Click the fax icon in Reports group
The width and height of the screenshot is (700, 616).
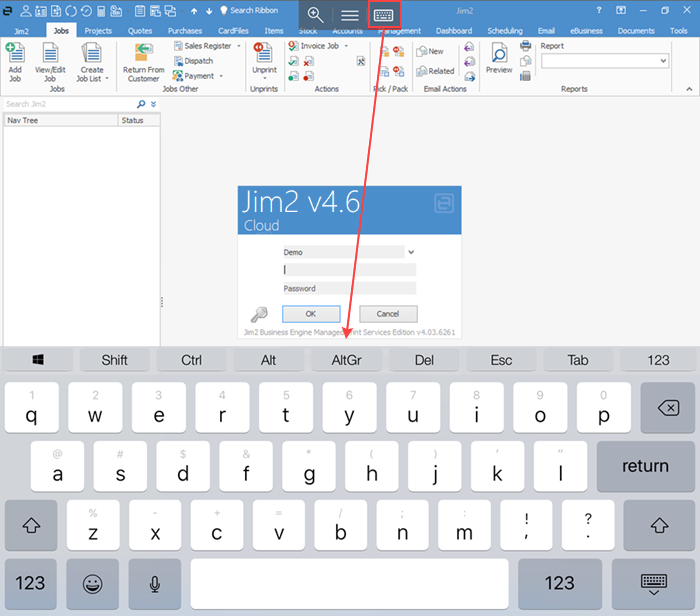coord(525,76)
